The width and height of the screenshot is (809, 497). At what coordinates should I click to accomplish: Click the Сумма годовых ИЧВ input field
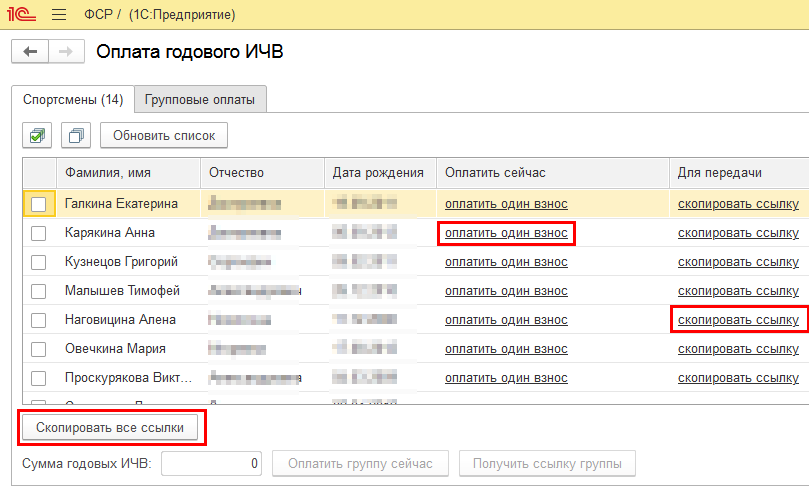tap(213, 464)
